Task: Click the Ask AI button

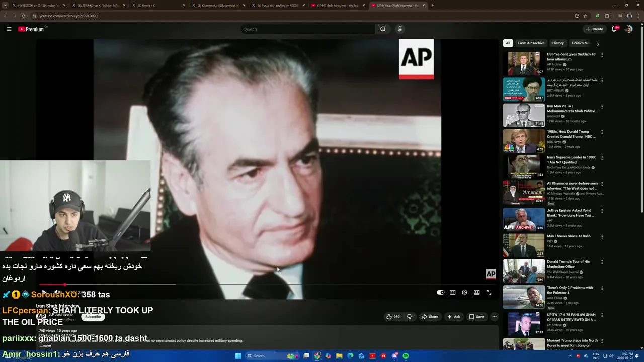Action: [x=453, y=317]
